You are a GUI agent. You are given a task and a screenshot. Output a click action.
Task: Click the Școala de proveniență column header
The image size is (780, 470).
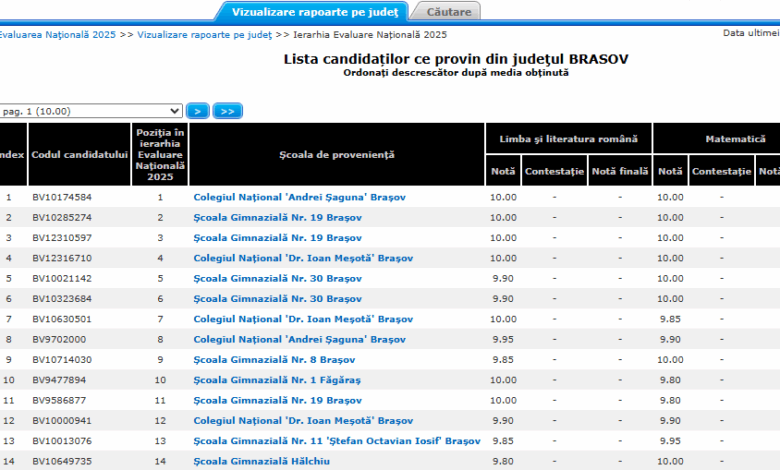coord(337,154)
